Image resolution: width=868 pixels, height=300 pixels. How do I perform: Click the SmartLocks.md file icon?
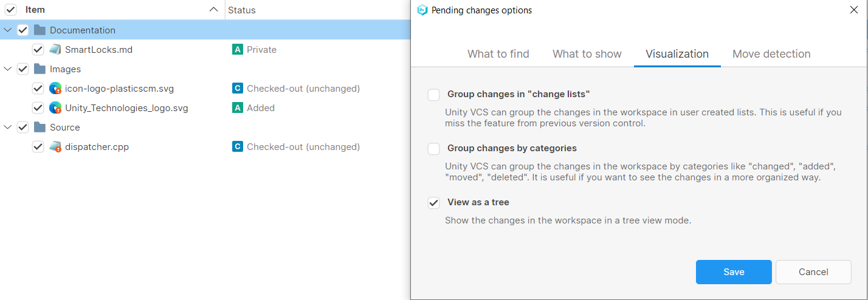coord(55,50)
